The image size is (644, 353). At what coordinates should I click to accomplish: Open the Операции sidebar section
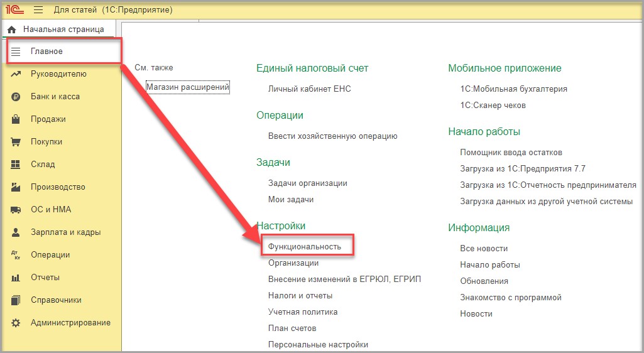pyautogui.click(x=50, y=254)
